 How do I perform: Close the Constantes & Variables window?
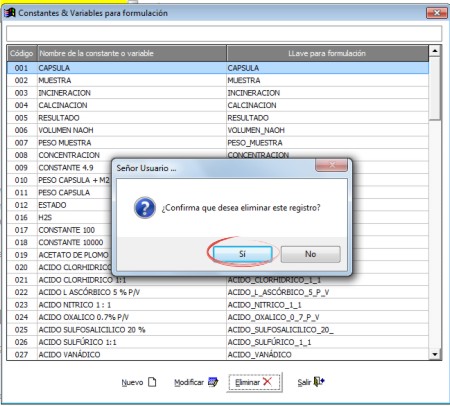pos(437,13)
